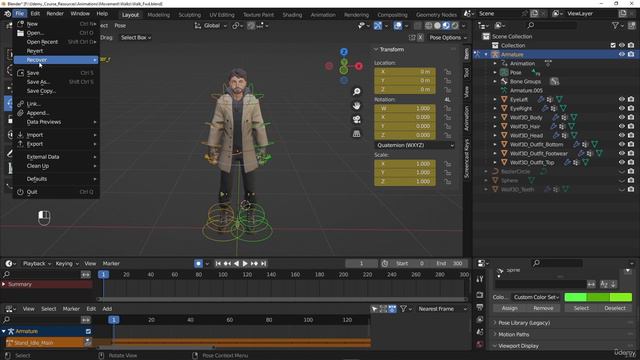This screenshot has width=640, height=360.
Task: Disable EyeRight render camera icon
Action: tap(631, 108)
